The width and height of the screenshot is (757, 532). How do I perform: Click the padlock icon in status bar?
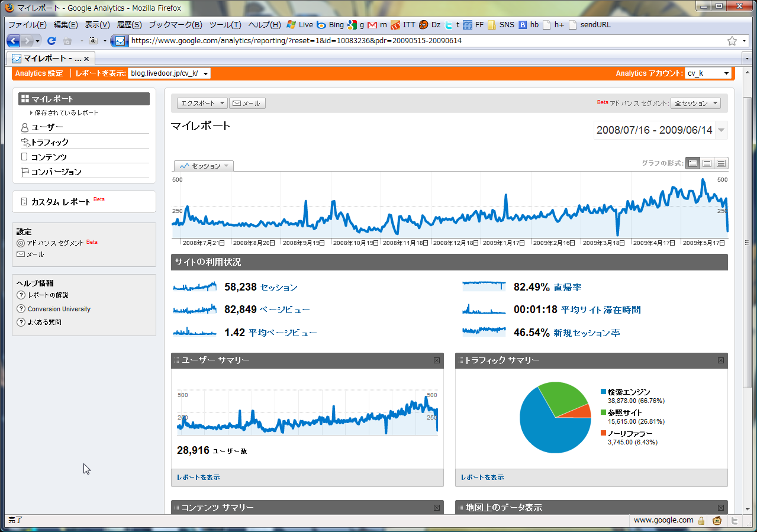click(701, 521)
